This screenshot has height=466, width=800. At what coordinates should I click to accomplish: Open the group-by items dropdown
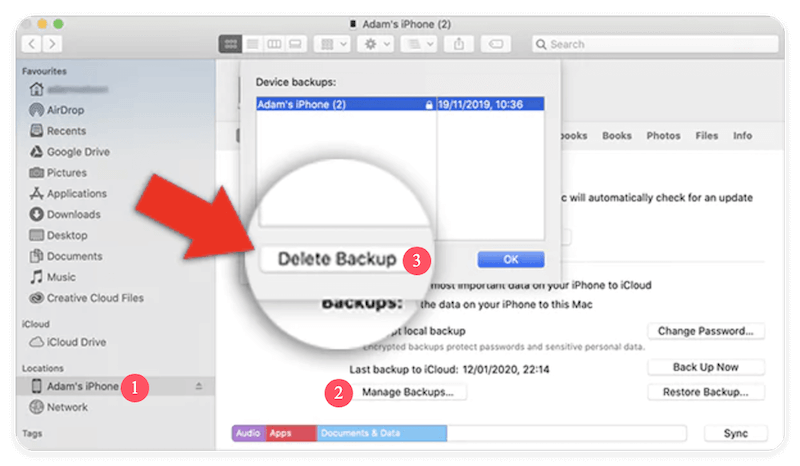point(333,44)
